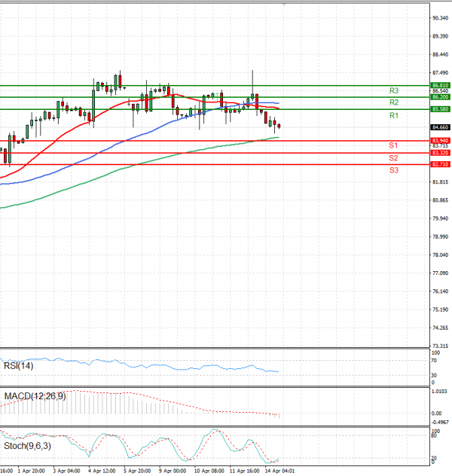Click the chart shift marker at top
The width and height of the screenshot is (452, 476).
point(284,5)
